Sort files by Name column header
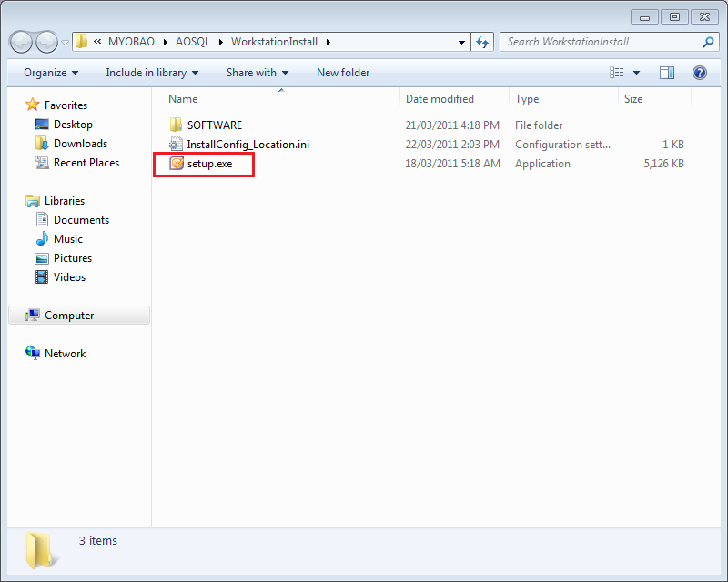The height and width of the screenshot is (582, 728). coord(184,99)
